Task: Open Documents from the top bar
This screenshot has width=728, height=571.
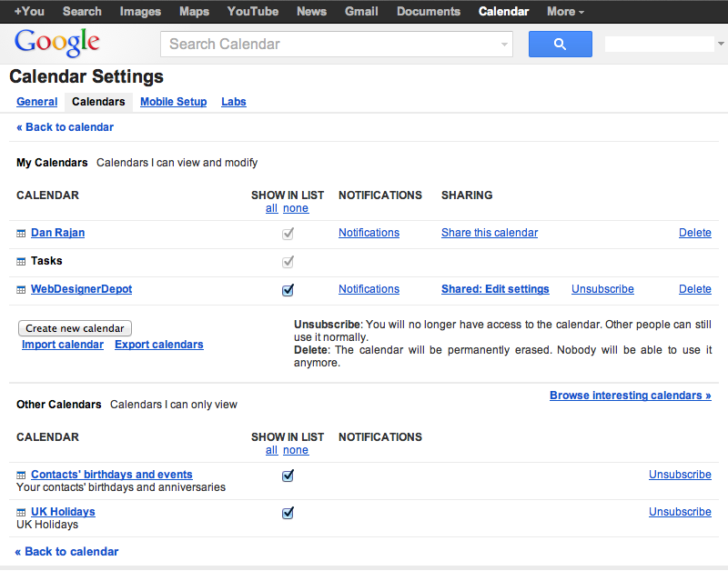Action: [x=428, y=11]
